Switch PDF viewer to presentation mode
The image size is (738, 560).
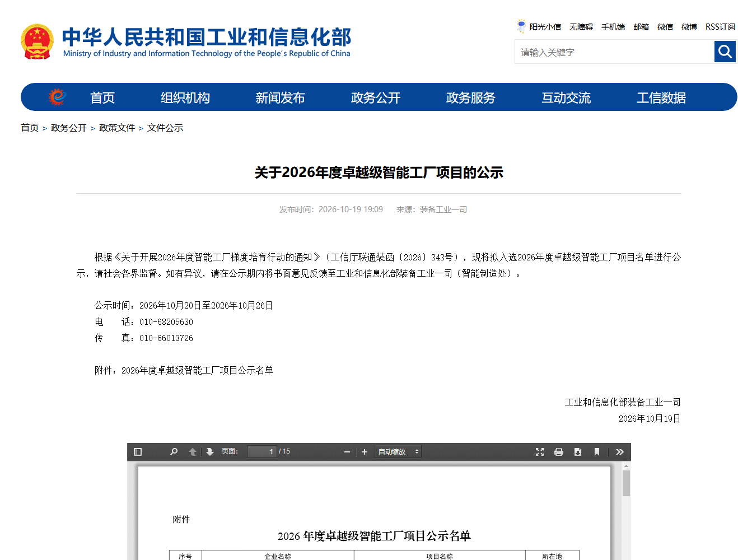point(540,452)
